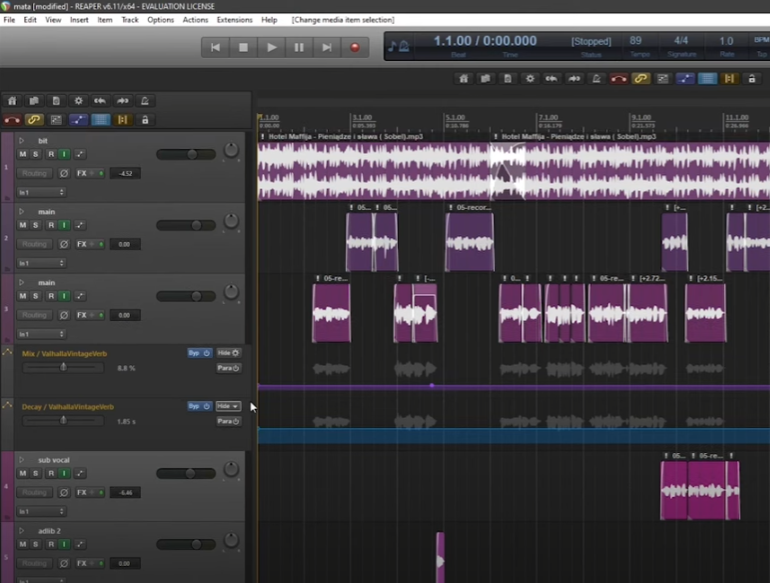Open the Help menu
Viewport: 770px width, 583px height.
click(269, 20)
